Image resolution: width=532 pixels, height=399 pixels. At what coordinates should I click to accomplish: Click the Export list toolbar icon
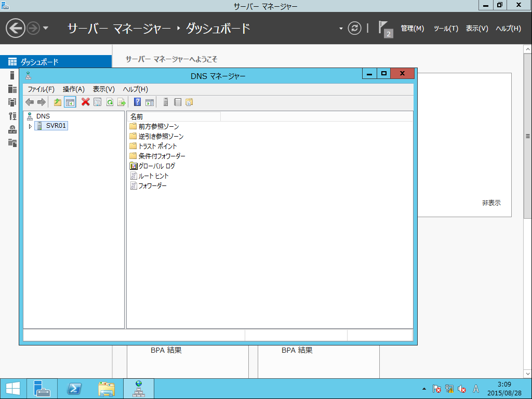click(122, 102)
